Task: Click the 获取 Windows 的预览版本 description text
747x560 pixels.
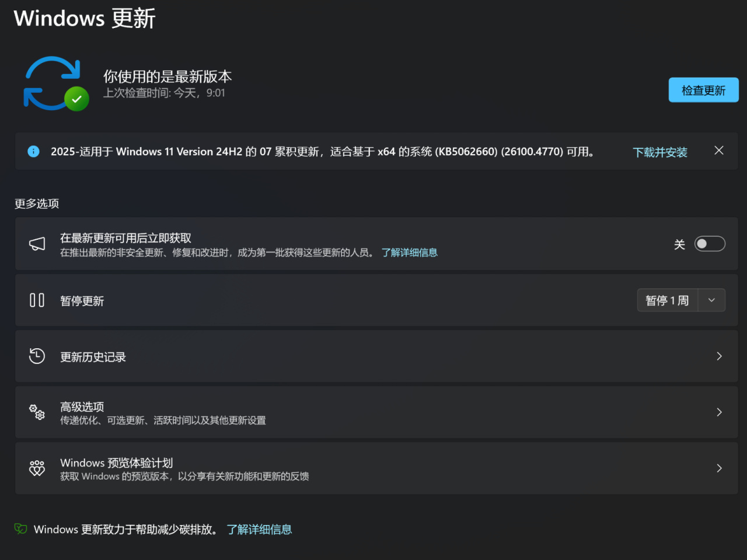Action: tap(184, 477)
